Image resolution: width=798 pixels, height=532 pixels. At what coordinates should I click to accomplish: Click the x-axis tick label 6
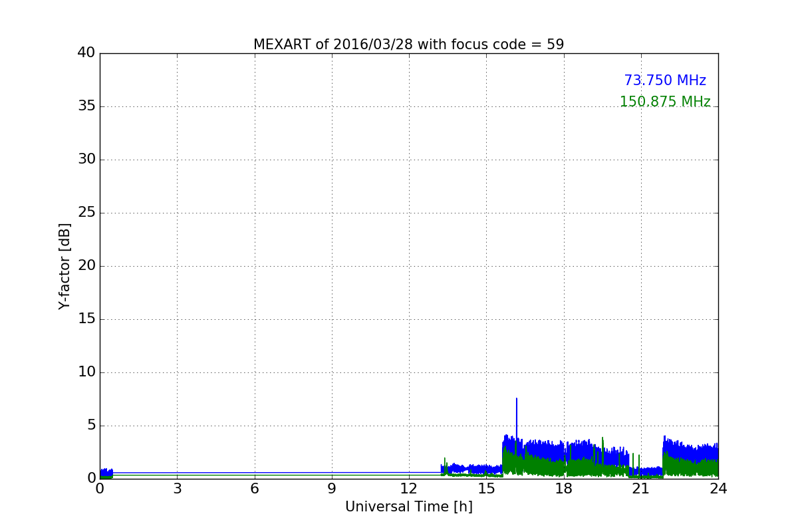pyautogui.click(x=255, y=489)
